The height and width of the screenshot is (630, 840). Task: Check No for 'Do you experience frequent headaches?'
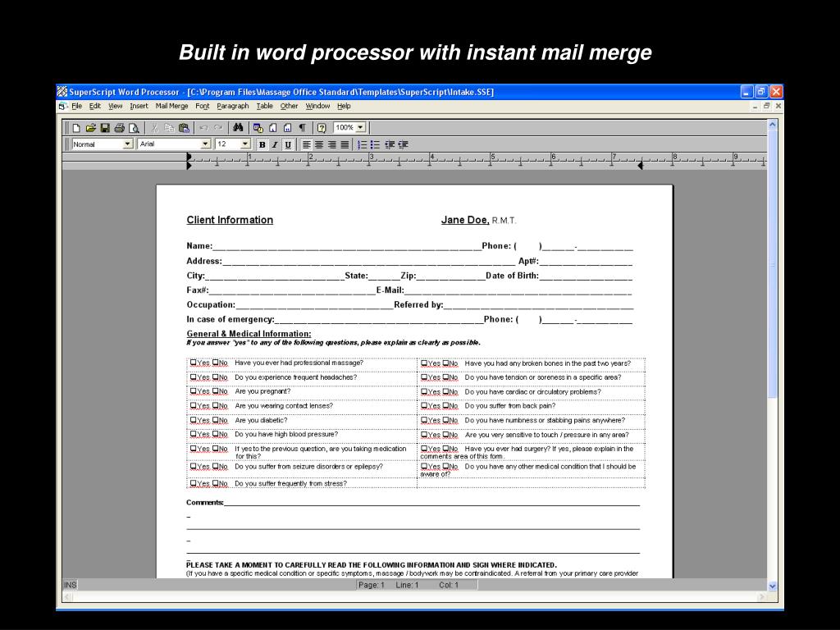[x=216, y=377]
